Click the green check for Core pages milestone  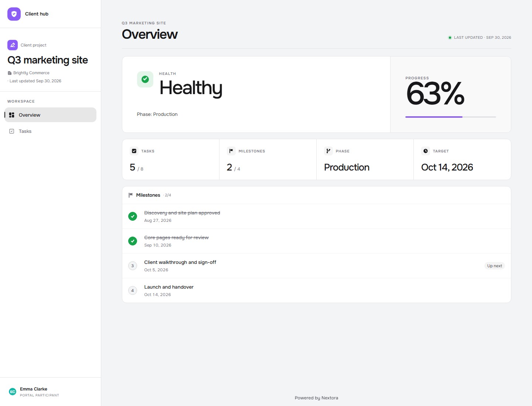133,241
